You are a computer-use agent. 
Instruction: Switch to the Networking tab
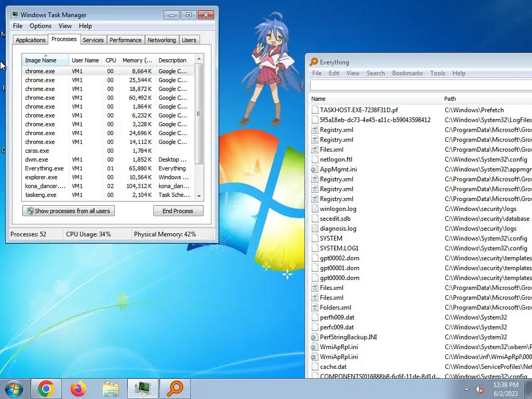coord(162,40)
